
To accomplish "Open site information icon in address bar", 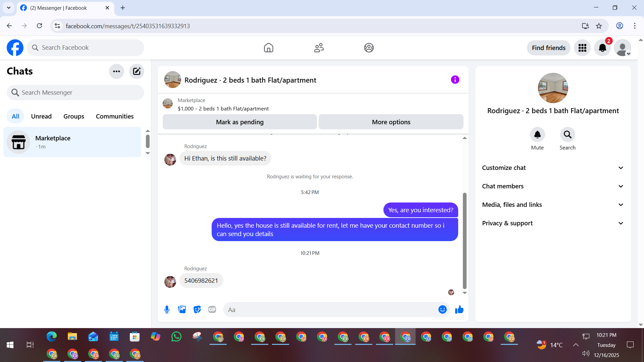I will coord(57,26).
